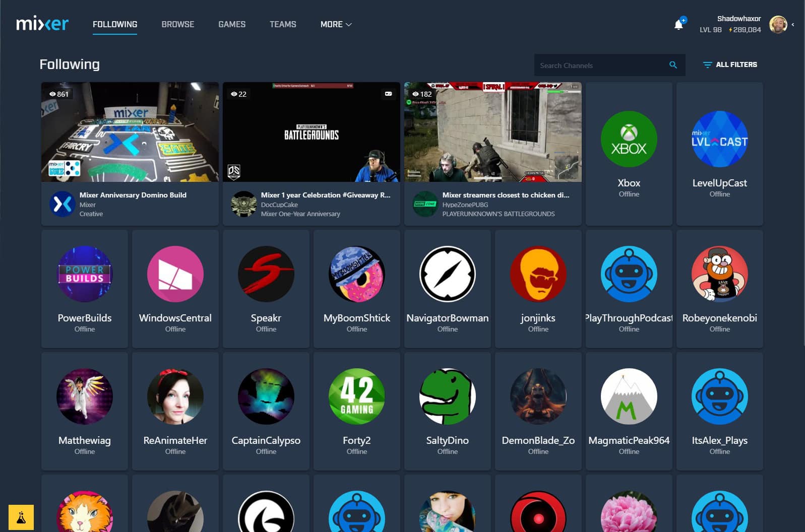The width and height of the screenshot is (805, 532).
Task: Open the Battlegrounds stream thumbnail with 22 viewers
Action: click(x=312, y=132)
